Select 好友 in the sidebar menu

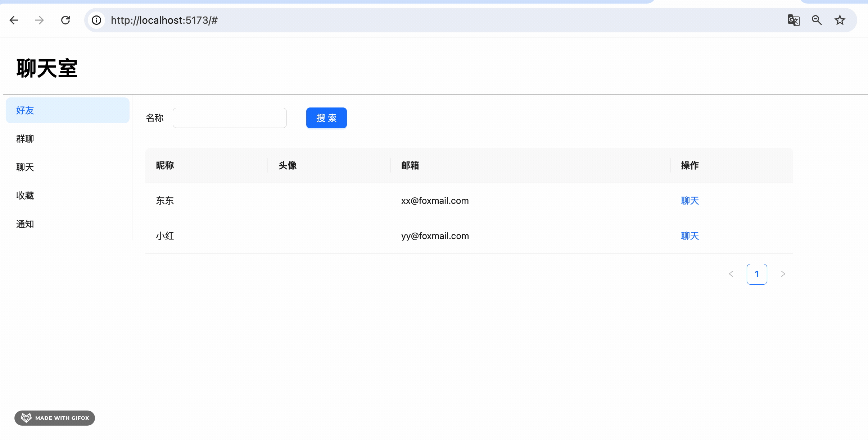[x=67, y=110]
